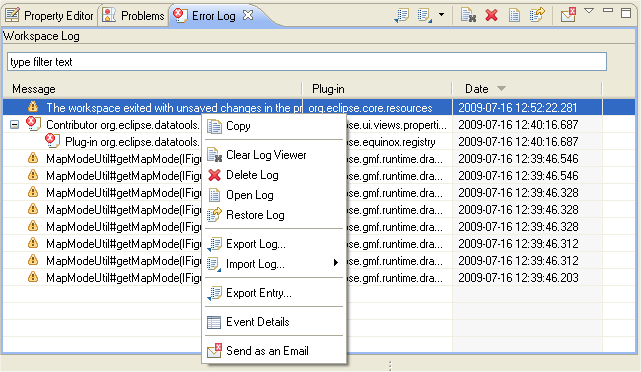Screen dimensions: 641x372
Task: Click the Date column sort arrow
Action: (502, 89)
